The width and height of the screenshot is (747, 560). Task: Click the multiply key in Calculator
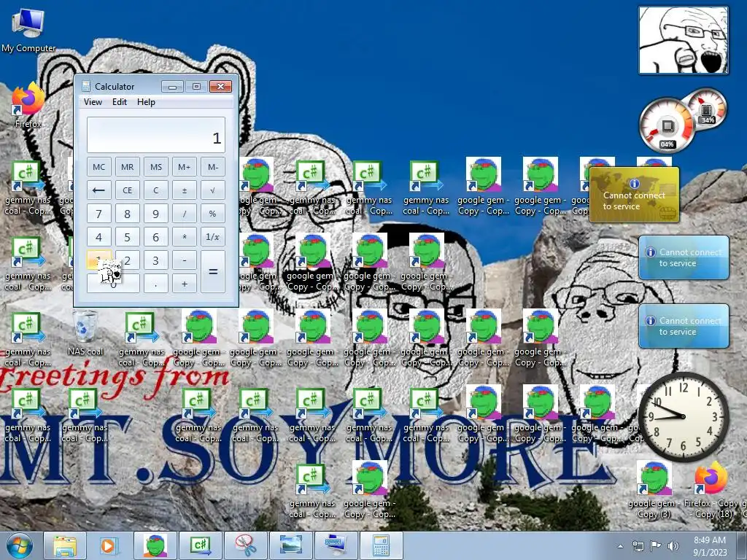tap(185, 237)
